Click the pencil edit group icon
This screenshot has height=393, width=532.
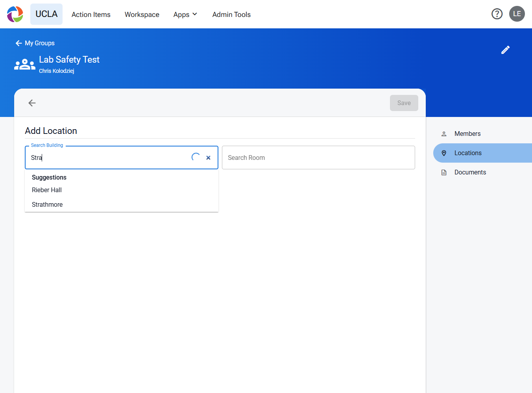coord(506,50)
